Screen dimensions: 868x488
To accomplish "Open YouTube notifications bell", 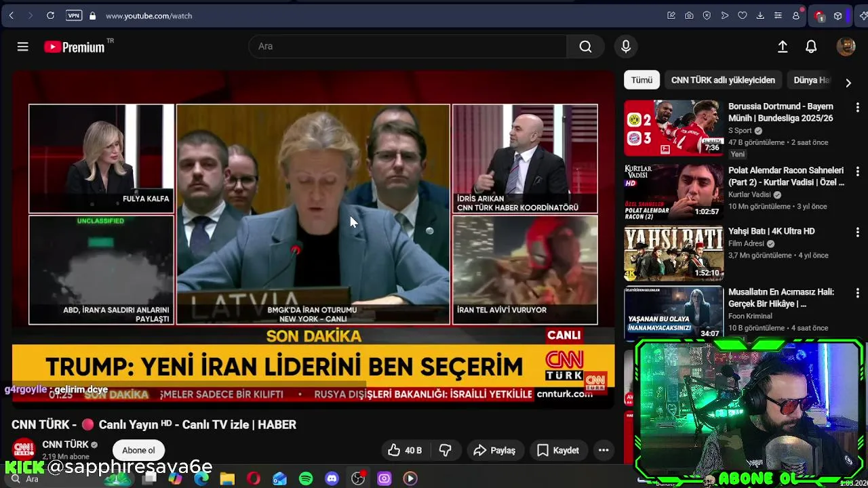I will point(811,46).
